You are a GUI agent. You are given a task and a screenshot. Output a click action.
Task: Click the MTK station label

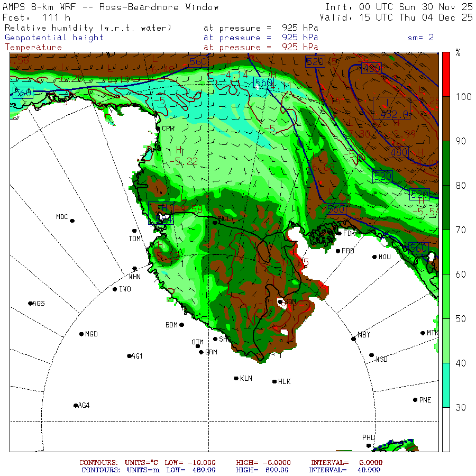tap(433, 333)
